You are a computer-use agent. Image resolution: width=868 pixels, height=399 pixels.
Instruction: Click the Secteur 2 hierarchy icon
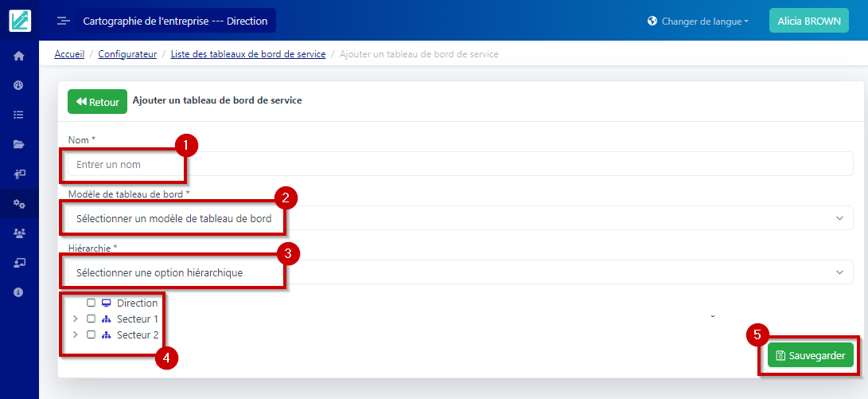(x=107, y=334)
